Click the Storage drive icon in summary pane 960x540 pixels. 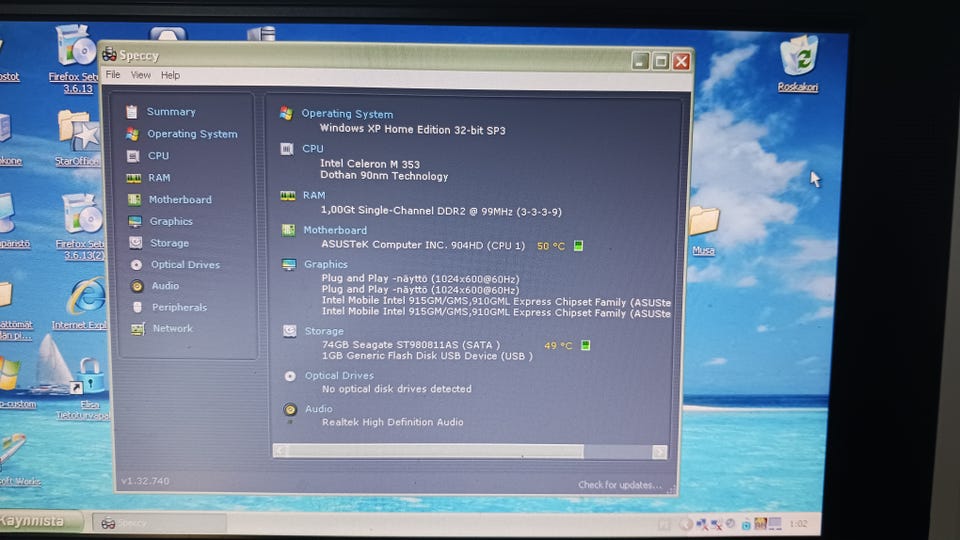[x=290, y=331]
